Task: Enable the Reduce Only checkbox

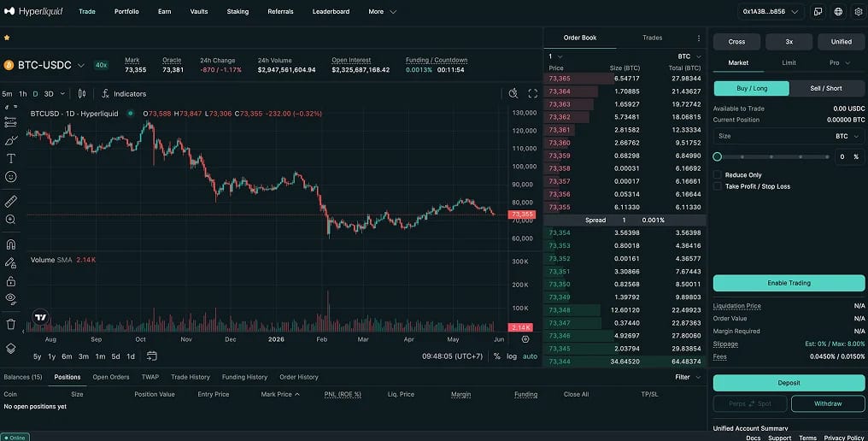Action: click(x=718, y=174)
